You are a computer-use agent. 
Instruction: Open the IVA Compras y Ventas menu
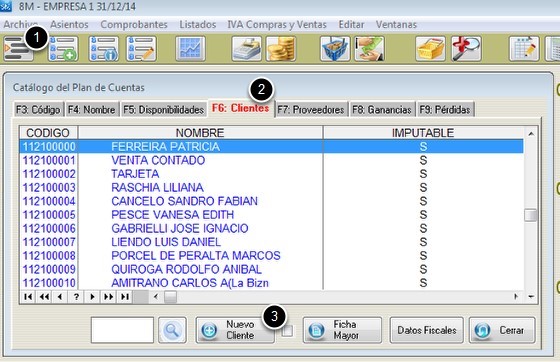click(277, 24)
